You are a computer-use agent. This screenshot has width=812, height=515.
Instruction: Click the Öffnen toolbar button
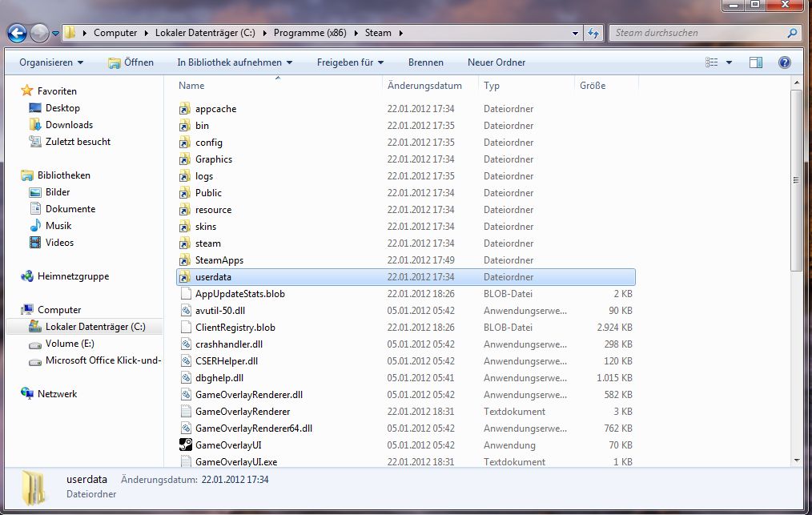tap(131, 62)
